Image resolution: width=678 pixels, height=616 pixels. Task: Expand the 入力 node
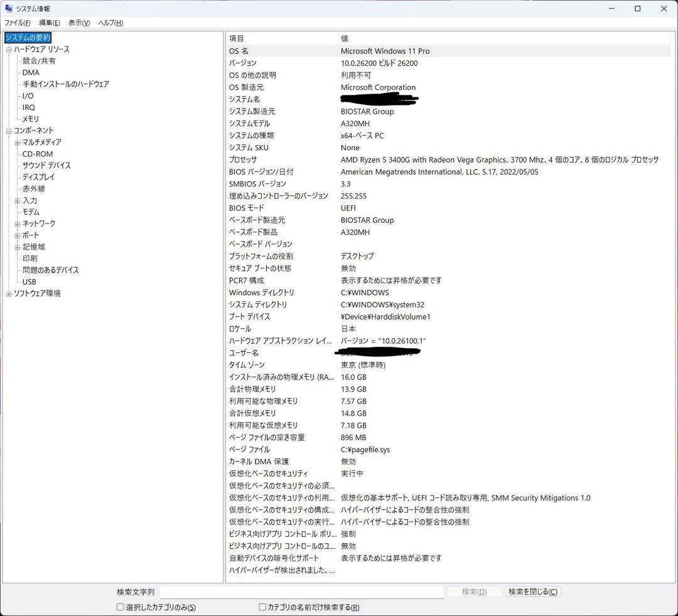point(16,200)
